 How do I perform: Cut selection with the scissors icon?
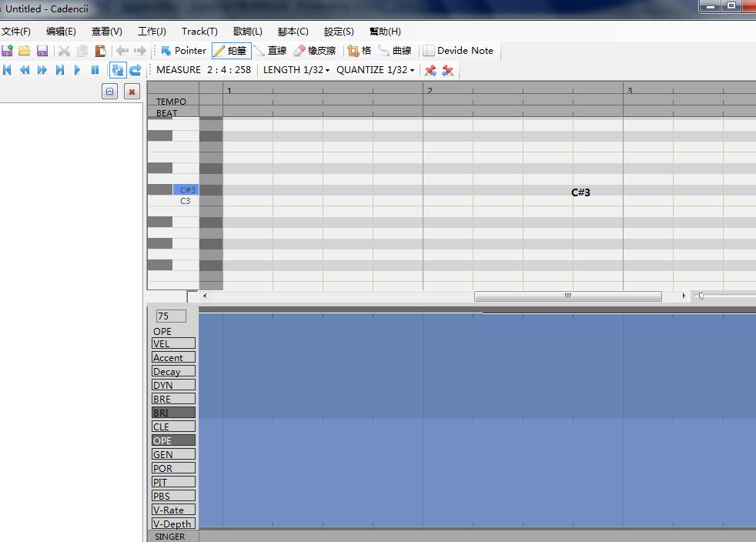click(64, 51)
